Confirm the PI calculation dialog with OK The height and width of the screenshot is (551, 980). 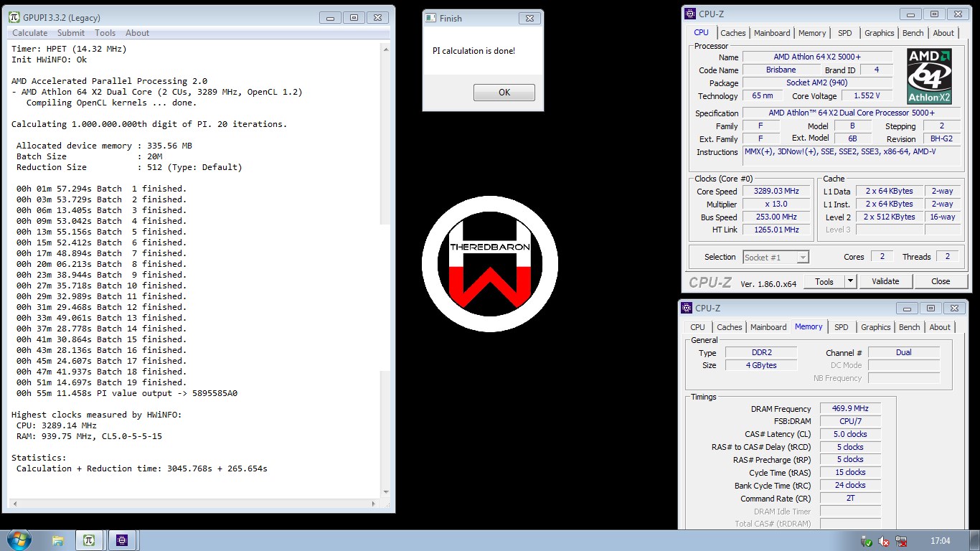(x=504, y=92)
